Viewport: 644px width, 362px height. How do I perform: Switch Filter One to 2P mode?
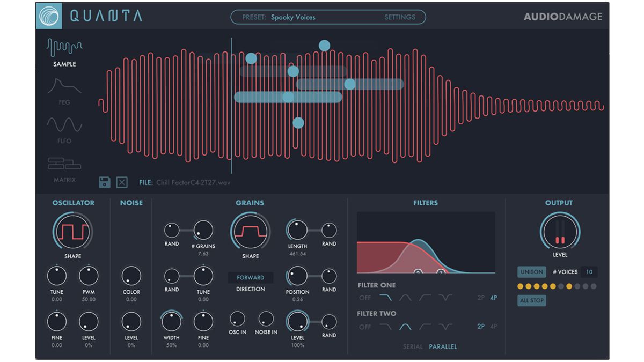[481, 298]
